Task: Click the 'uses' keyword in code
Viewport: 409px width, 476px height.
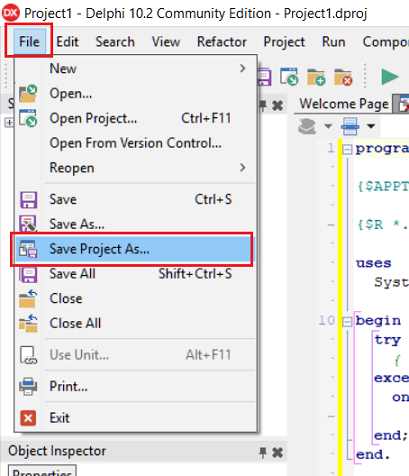Action: click(373, 263)
